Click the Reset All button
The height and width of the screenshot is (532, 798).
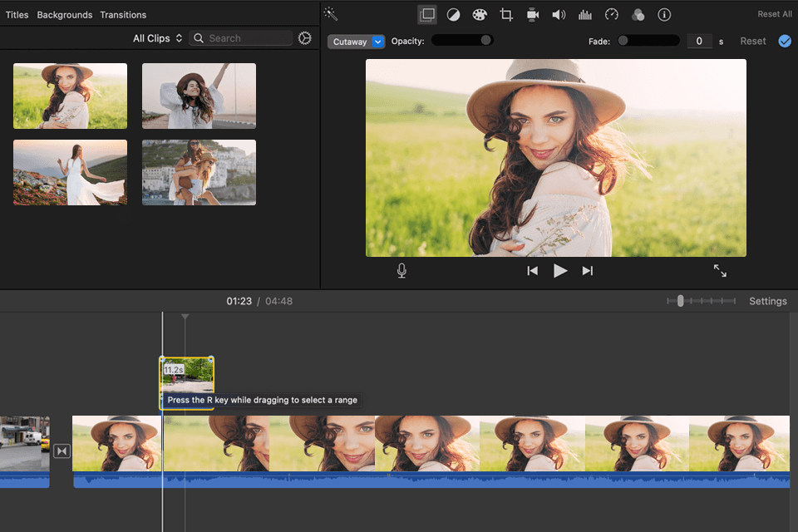[x=774, y=14]
